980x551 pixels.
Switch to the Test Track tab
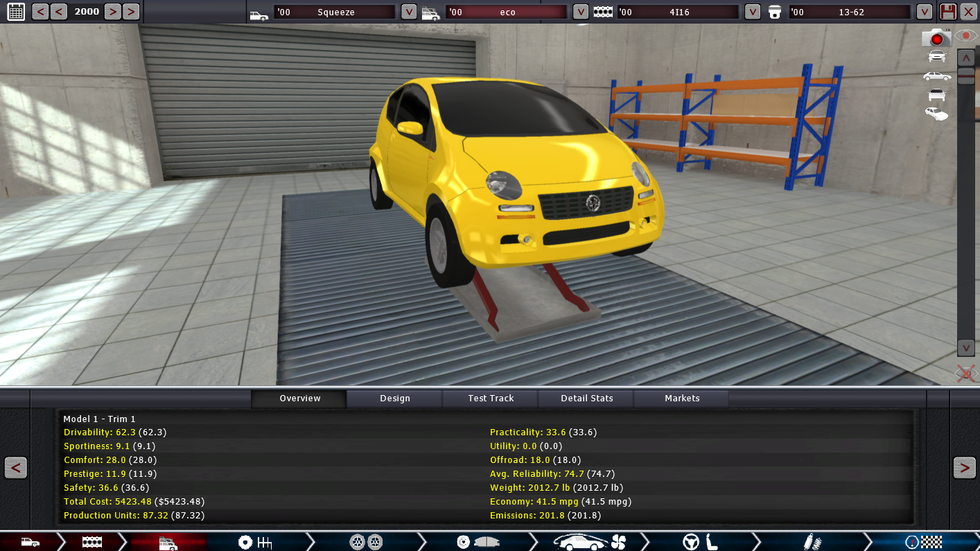coord(491,399)
